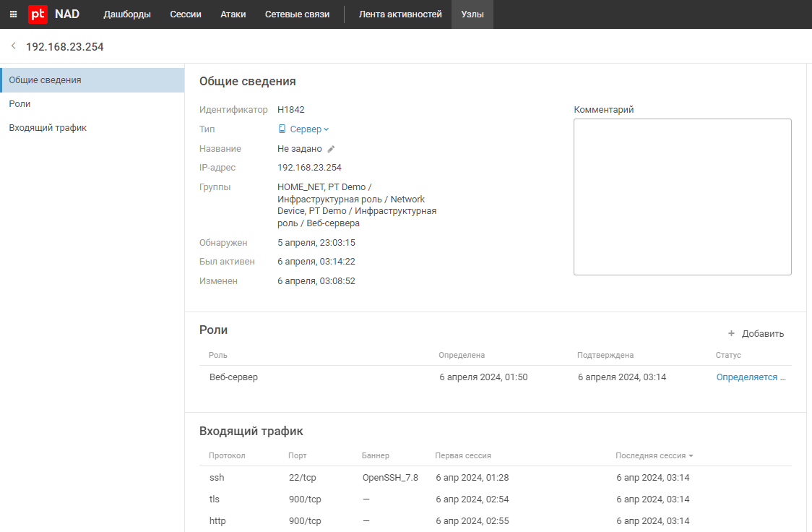Edit node name with the pencil icon

(x=332, y=149)
